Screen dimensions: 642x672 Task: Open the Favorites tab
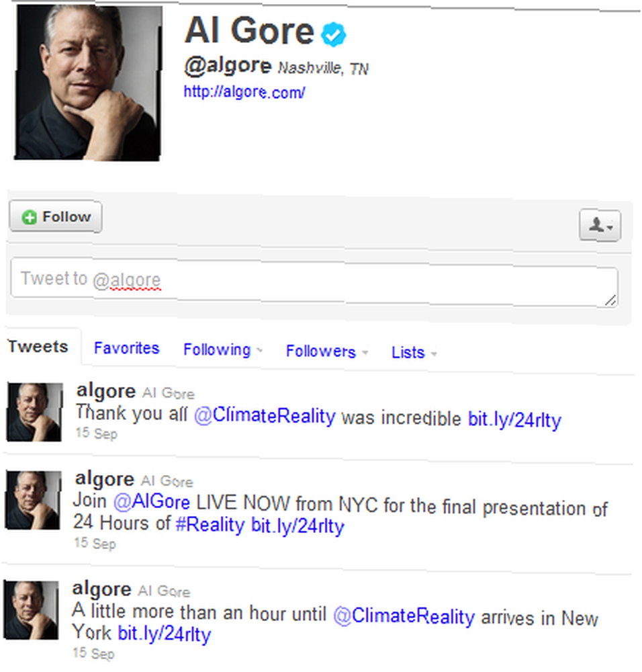pos(126,348)
